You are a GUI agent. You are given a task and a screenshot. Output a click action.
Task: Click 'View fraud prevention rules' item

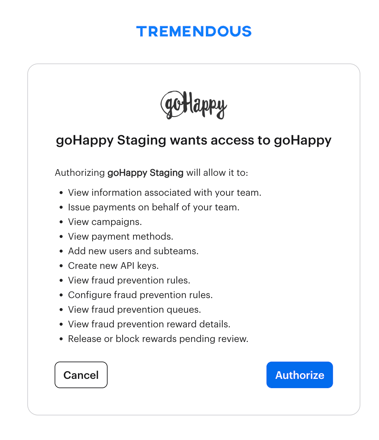click(x=129, y=280)
